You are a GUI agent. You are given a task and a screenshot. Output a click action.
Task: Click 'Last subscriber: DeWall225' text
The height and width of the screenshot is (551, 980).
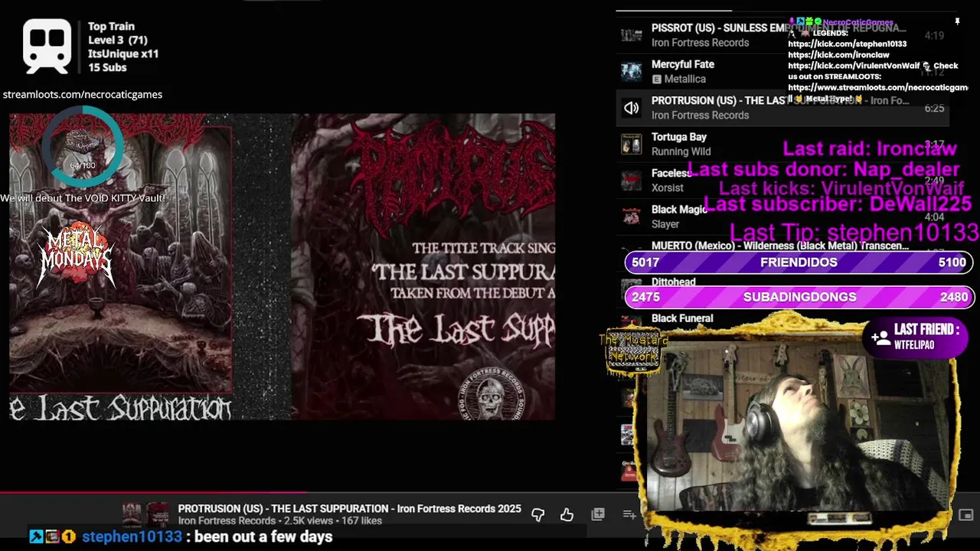tap(837, 204)
